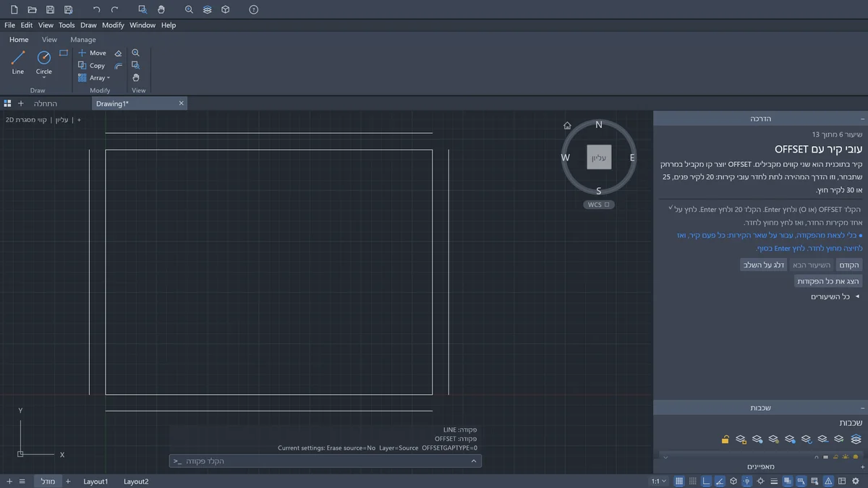The image size is (868, 488).
Task: Click the הקודם previous lesson button
Action: click(848, 265)
